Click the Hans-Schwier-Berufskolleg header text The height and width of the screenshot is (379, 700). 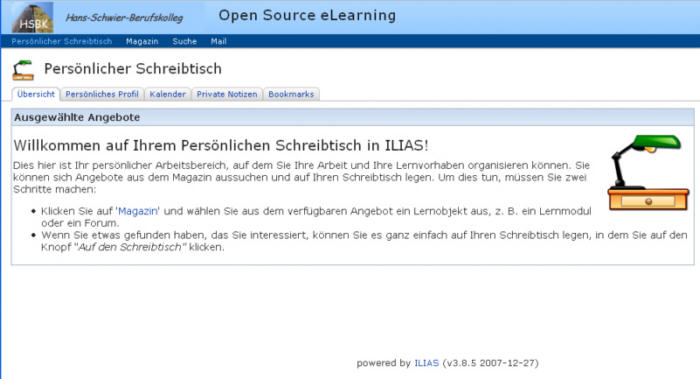pyautogui.click(x=124, y=18)
